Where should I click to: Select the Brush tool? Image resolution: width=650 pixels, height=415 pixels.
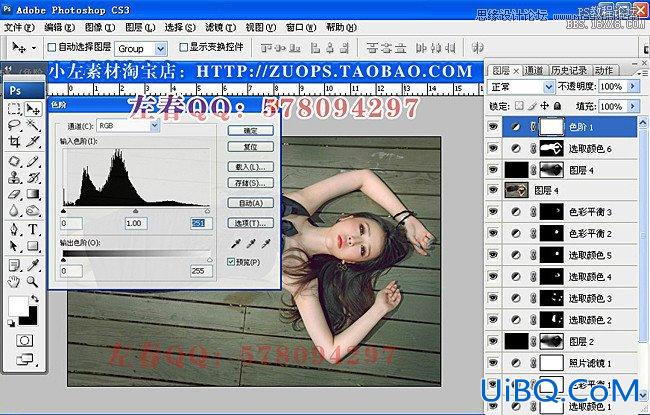click(x=33, y=161)
